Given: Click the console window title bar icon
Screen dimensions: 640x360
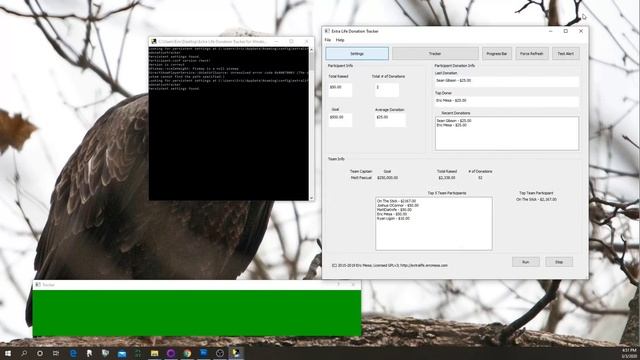Looking at the screenshot, I should click(x=153, y=42).
